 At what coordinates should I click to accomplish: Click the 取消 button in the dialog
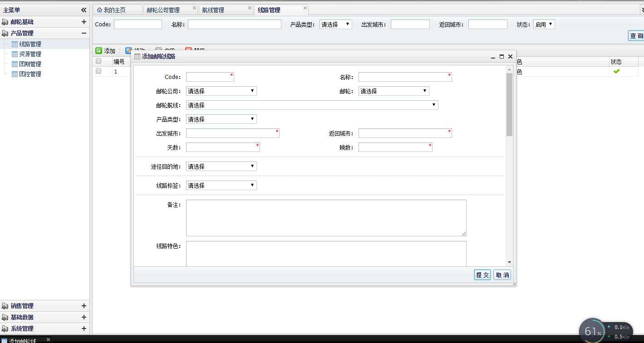(x=502, y=275)
